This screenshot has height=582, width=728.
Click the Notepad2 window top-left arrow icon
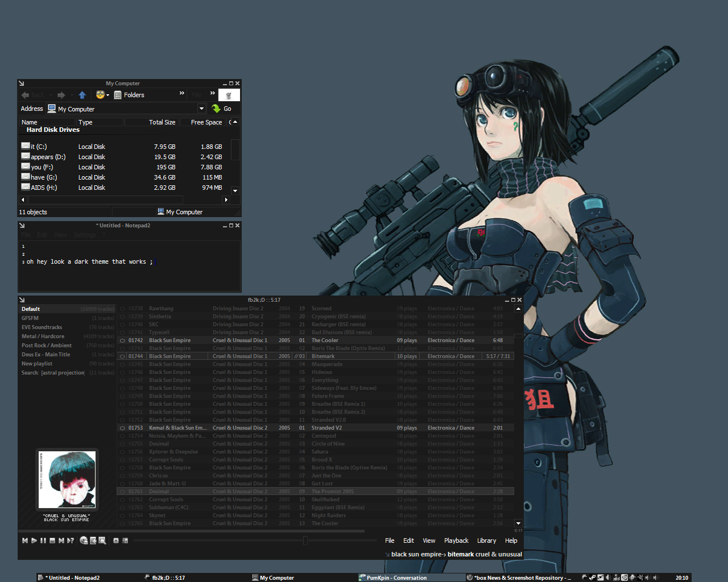click(x=22, y=226)
